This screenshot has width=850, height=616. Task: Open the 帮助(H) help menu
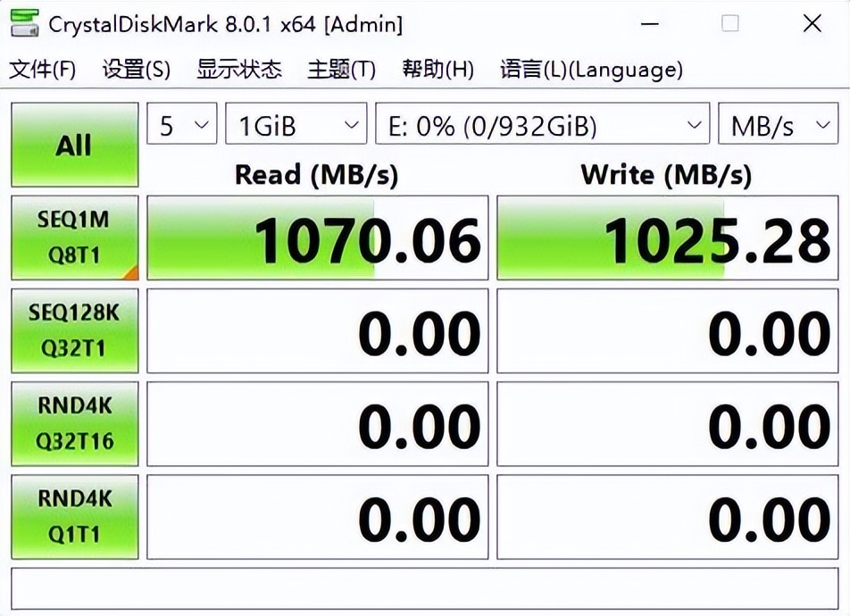(x=437, y=69)
